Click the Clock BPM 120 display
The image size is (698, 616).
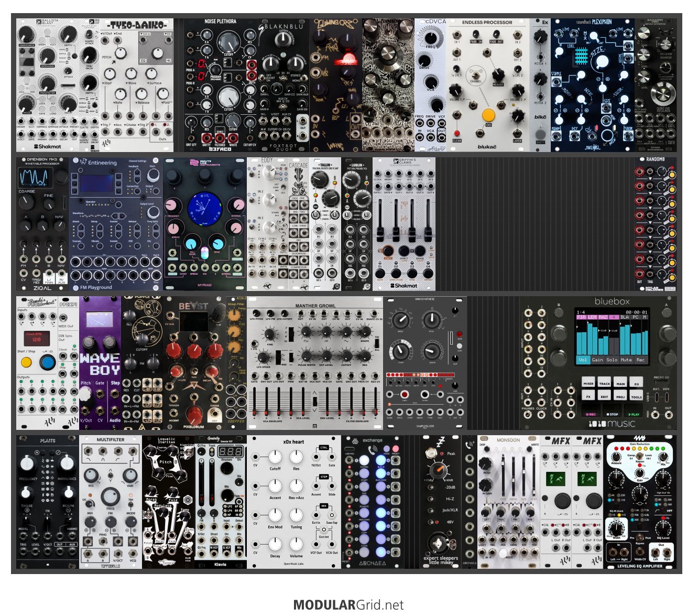(37, 338)
